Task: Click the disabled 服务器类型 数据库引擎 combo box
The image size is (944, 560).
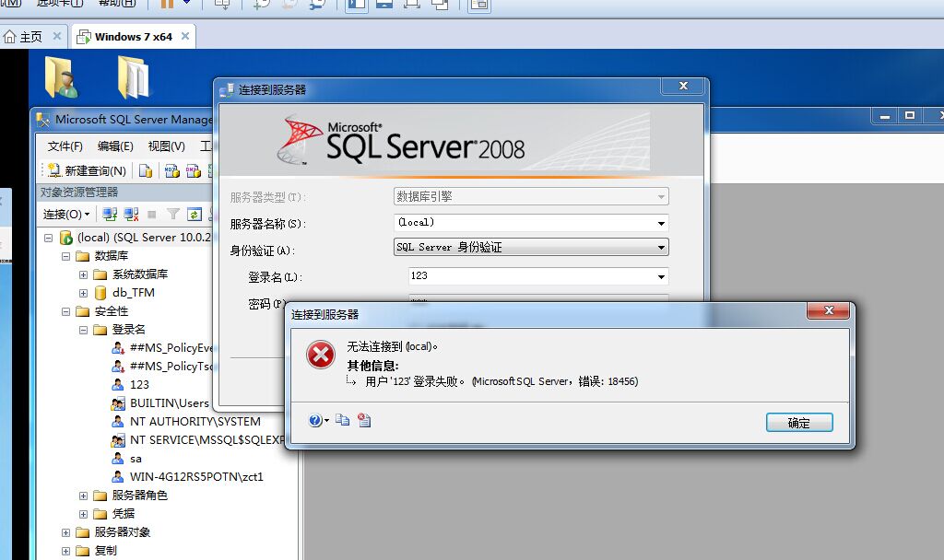Action: 531,196
